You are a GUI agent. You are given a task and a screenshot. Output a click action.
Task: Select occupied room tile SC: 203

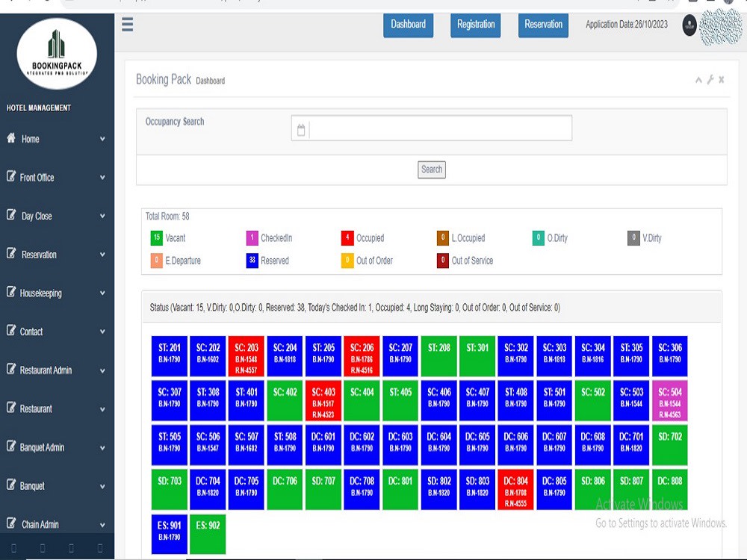click(247, 356)
